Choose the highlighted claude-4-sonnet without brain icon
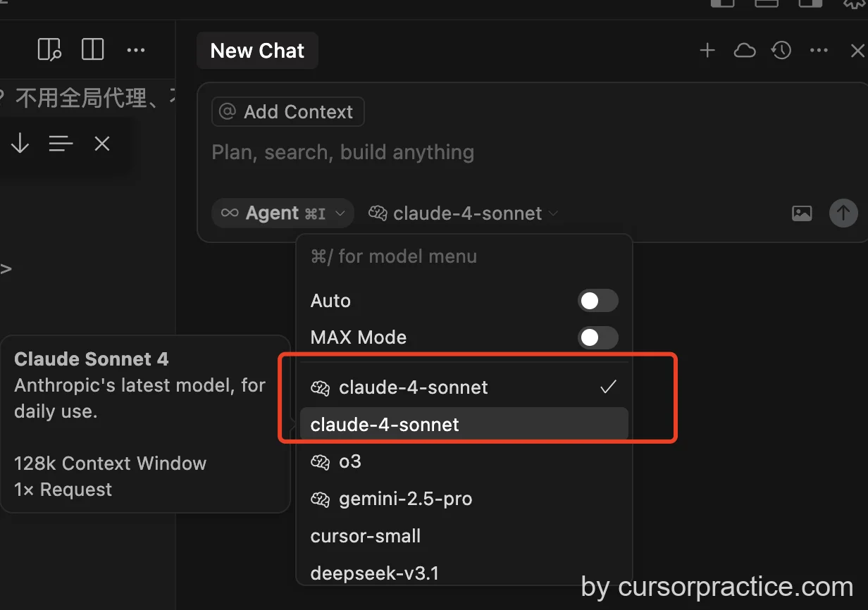This screenshot has height=610, width=868. pyautogui.click(x=464, y=424)
